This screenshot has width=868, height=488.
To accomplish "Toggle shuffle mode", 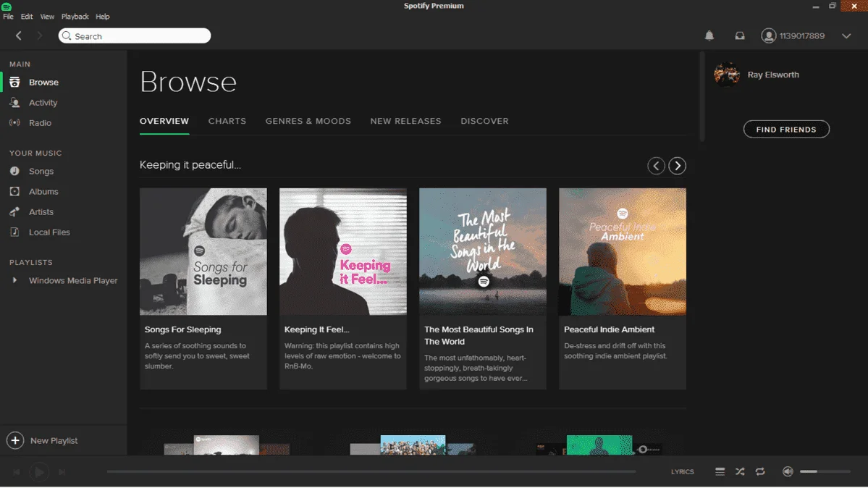I will pos(740,471).
